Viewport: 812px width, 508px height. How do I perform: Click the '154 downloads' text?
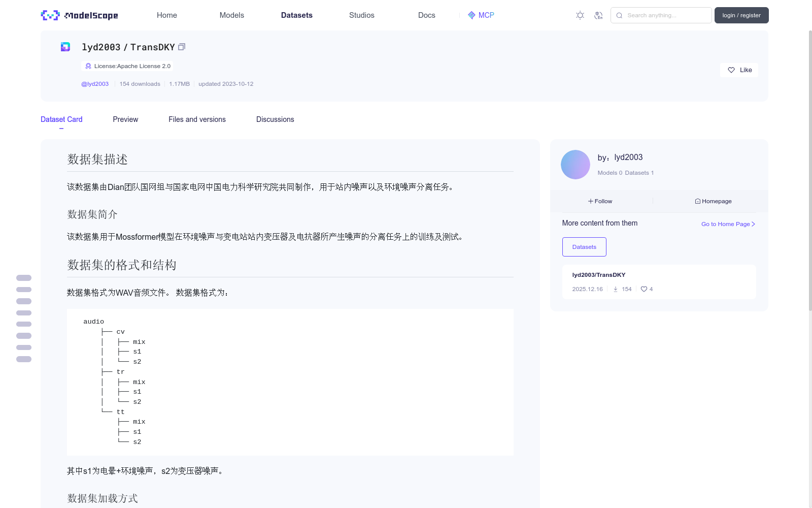point(140,84)
